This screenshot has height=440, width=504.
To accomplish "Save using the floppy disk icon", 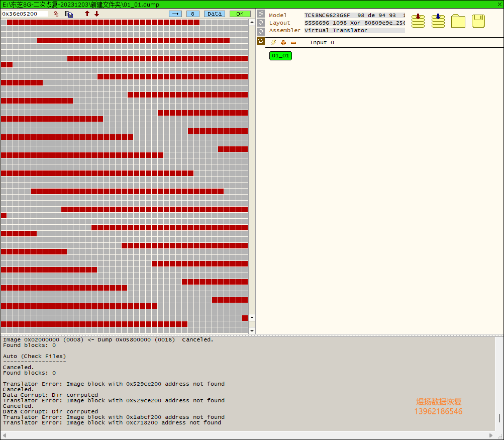I will coord(478,21).
